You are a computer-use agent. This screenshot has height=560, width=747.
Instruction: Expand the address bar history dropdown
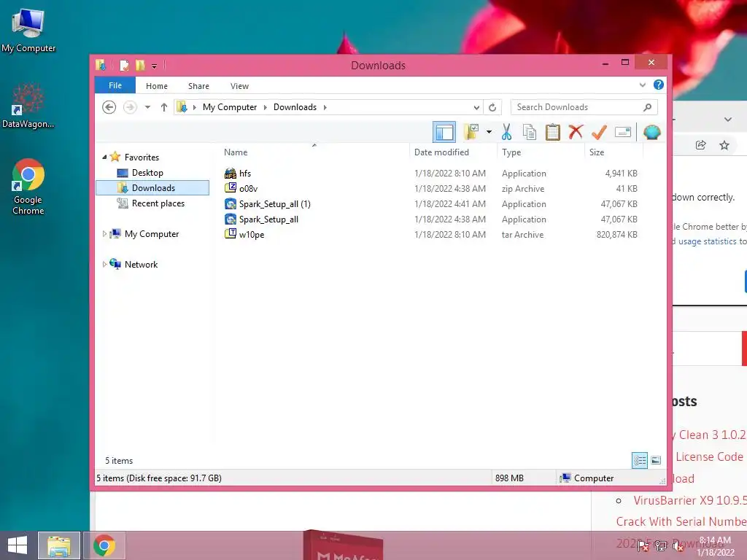[x=476, y=108]
